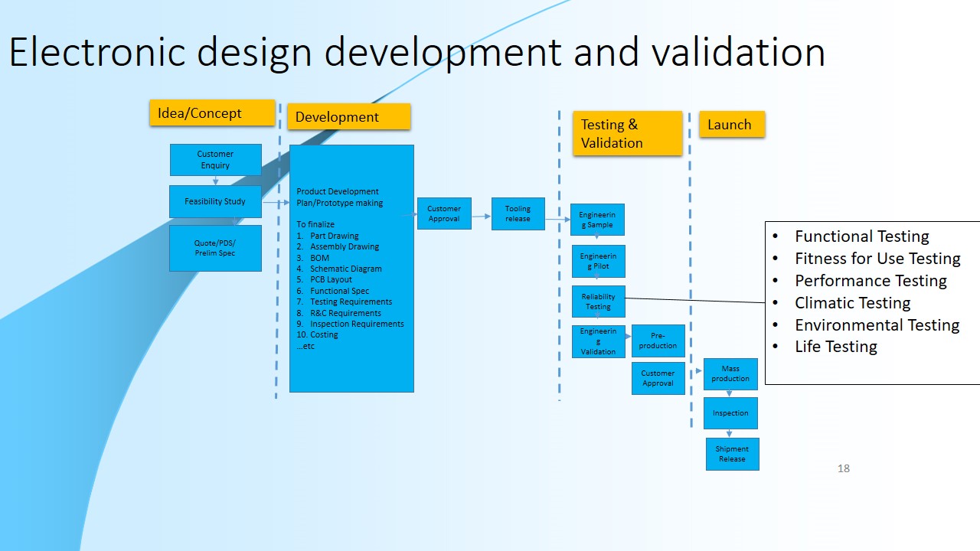
Task: Click the Engineering Pilot shape
Action: (598, 260)
